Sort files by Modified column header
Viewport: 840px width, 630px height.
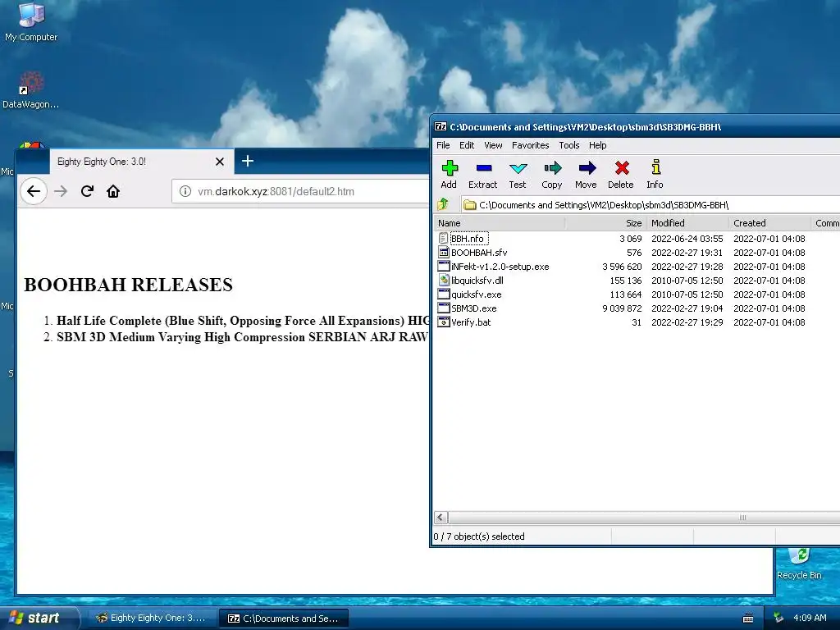pyautogui.click(x=687, y=223)
